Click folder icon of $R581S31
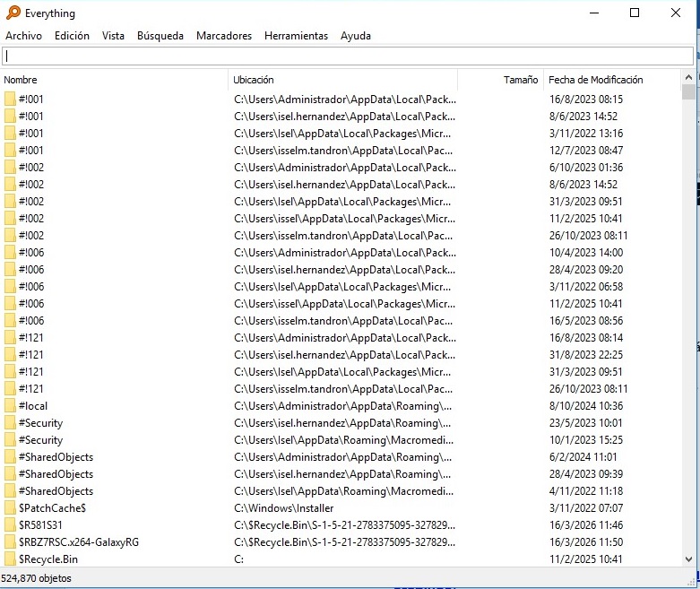700x589 pixels. pos(10,524)
